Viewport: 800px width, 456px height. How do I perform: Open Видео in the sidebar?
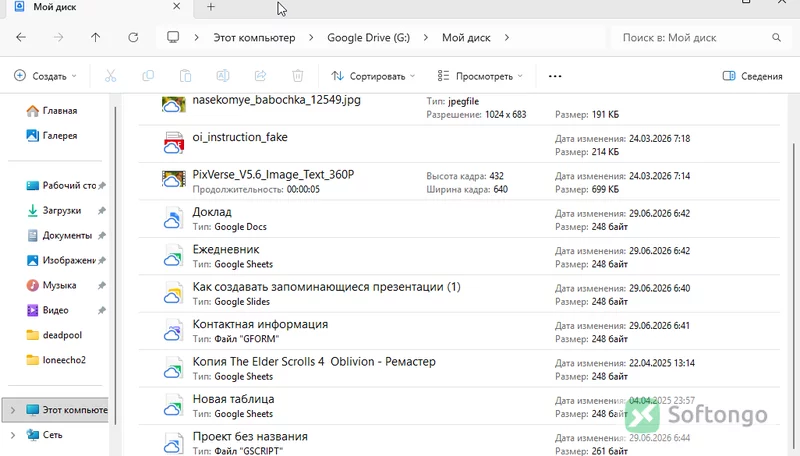pos(47,310)
